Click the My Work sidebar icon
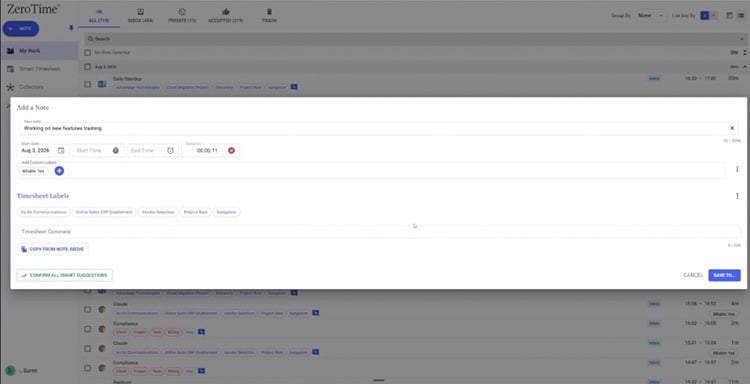This screenshot has height=384, width=750. click(10, 51)
